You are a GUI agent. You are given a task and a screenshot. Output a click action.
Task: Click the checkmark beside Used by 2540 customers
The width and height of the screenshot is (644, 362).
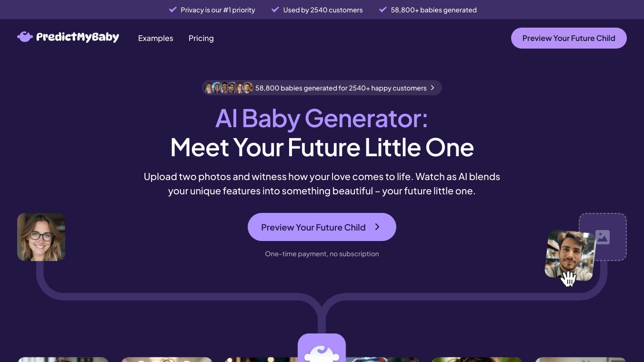275,10
